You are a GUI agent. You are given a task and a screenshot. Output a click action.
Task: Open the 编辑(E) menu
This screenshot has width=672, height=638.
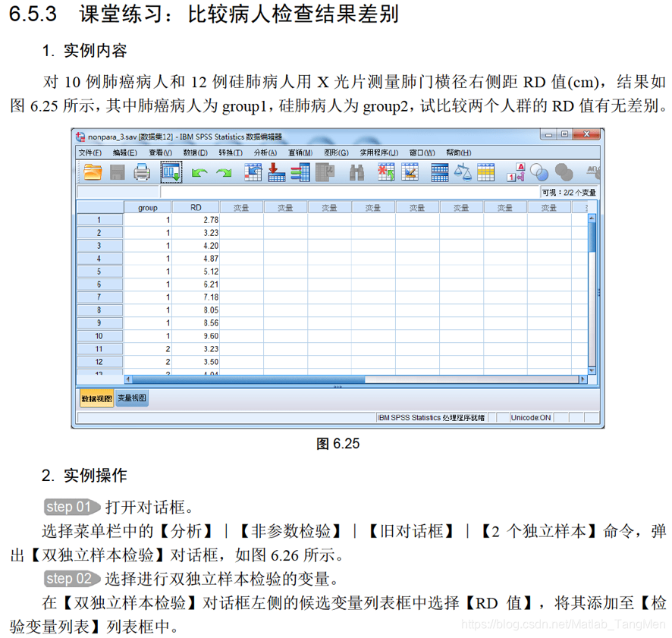click(125, 152)
